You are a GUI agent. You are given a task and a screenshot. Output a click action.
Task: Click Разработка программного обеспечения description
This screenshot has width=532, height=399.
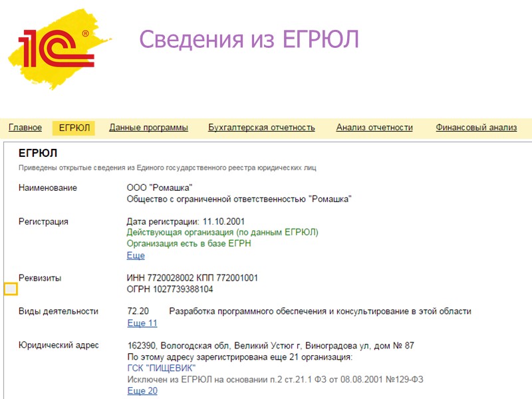click(x=320, y=311)
